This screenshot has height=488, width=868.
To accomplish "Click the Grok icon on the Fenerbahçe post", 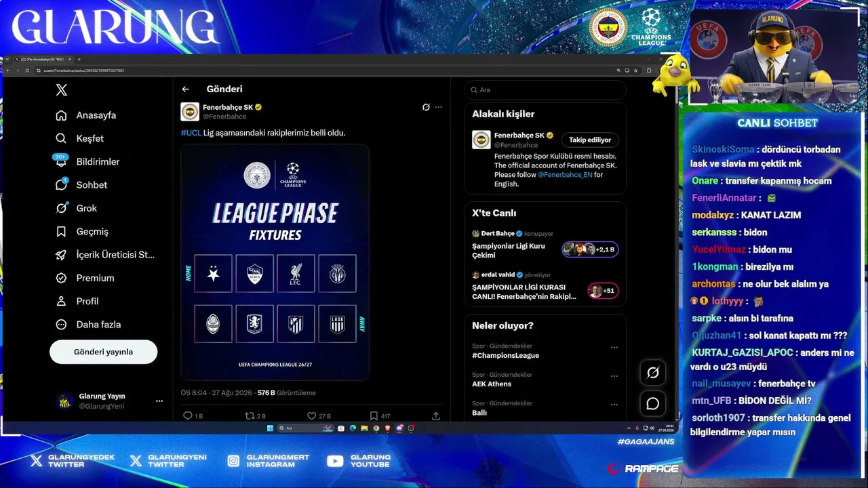I will pos(426,107).
